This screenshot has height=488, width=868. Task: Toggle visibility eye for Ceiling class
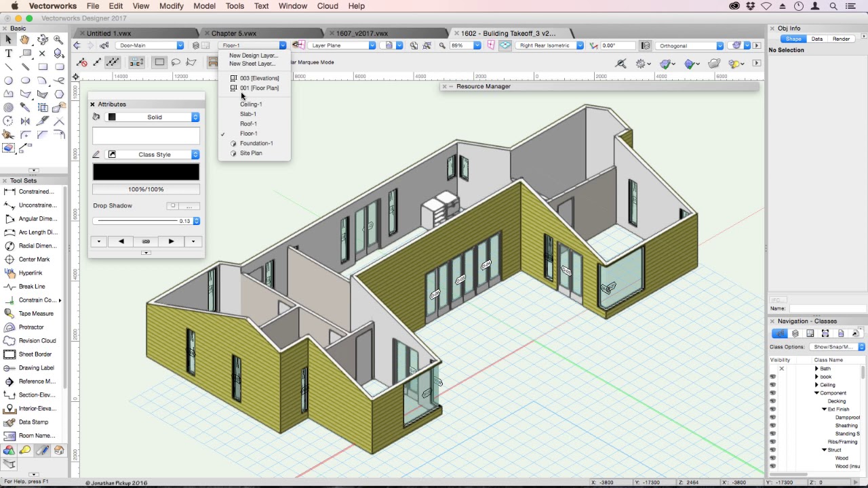point(772,385)
